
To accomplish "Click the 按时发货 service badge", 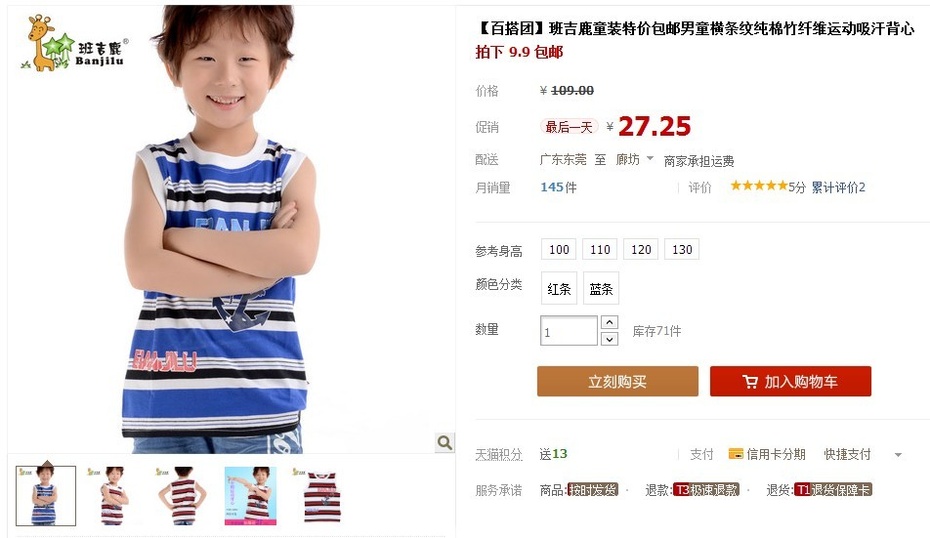I will tap(593, 490).
